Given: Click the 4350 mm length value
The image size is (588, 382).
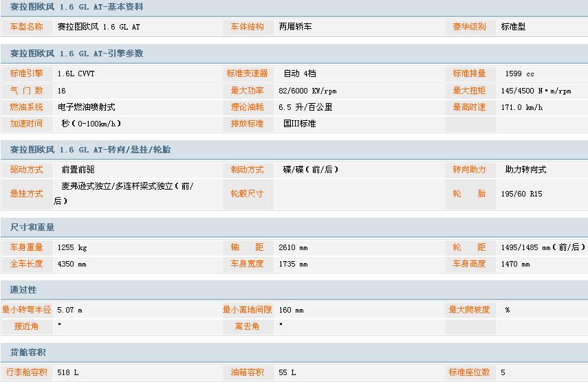Looking at the screenshot, I should click(x=72, y=264).
